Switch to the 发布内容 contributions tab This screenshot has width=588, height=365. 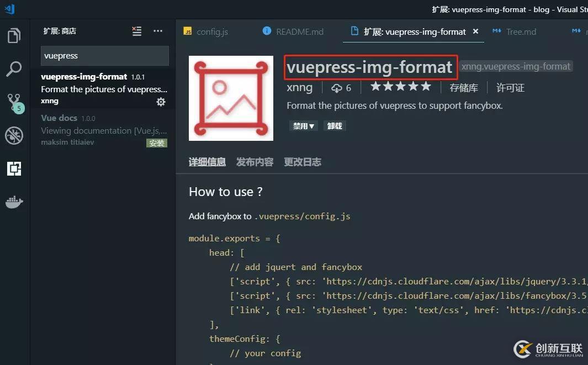pyautogui.click(x=255, y=162)
